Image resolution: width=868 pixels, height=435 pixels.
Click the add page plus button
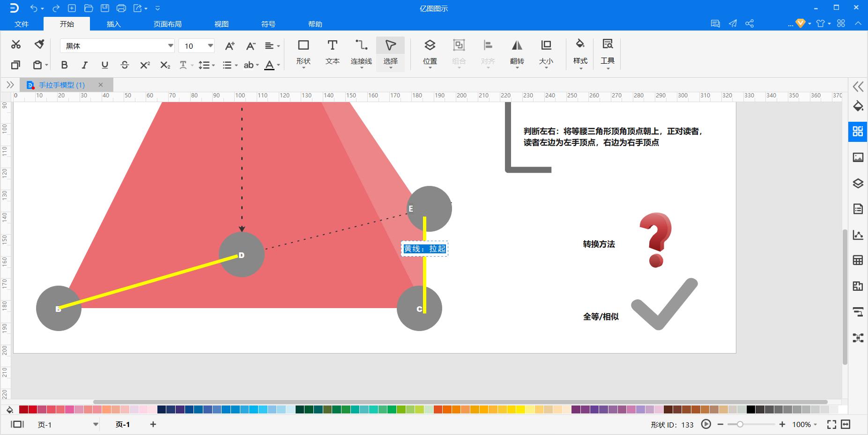[153, 424]
